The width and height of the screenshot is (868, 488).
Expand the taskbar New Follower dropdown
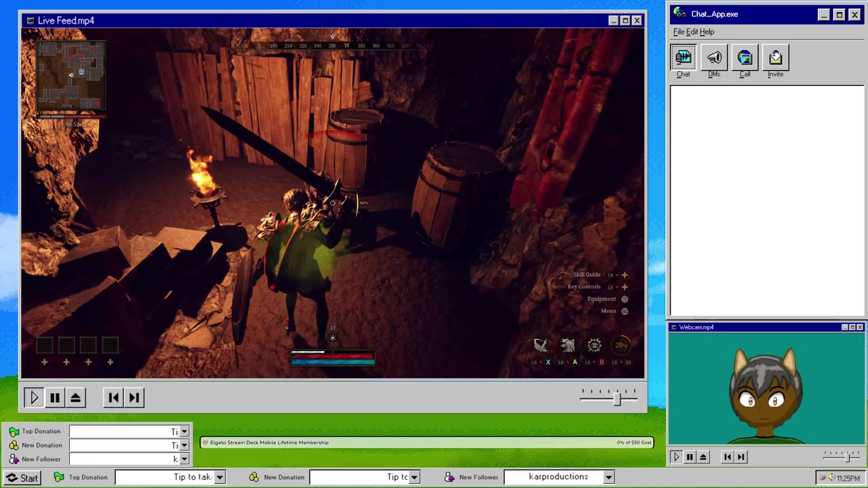pos(608,477)
